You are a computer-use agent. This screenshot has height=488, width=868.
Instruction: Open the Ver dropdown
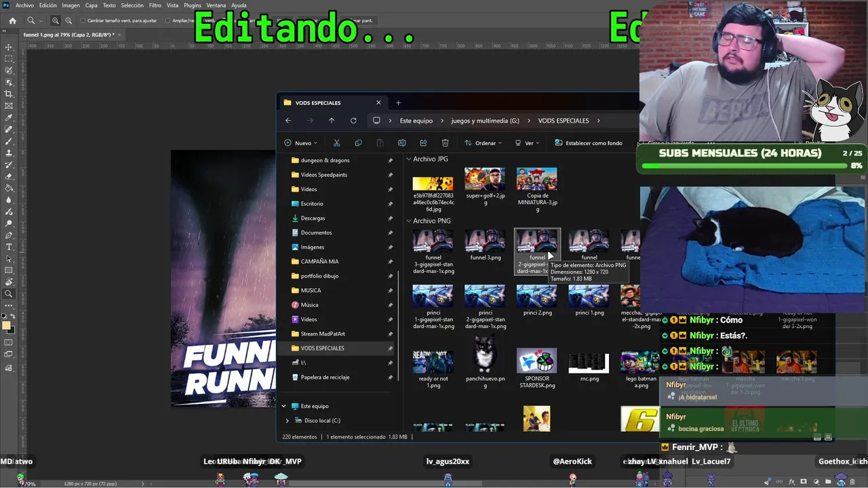tap(527, 143)
